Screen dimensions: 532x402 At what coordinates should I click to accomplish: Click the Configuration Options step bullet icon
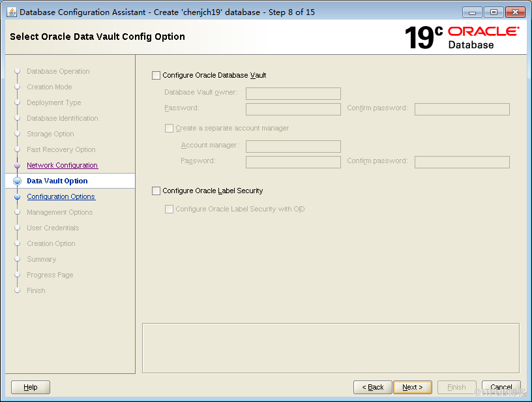pyautogui.click(x=18, y=196)
